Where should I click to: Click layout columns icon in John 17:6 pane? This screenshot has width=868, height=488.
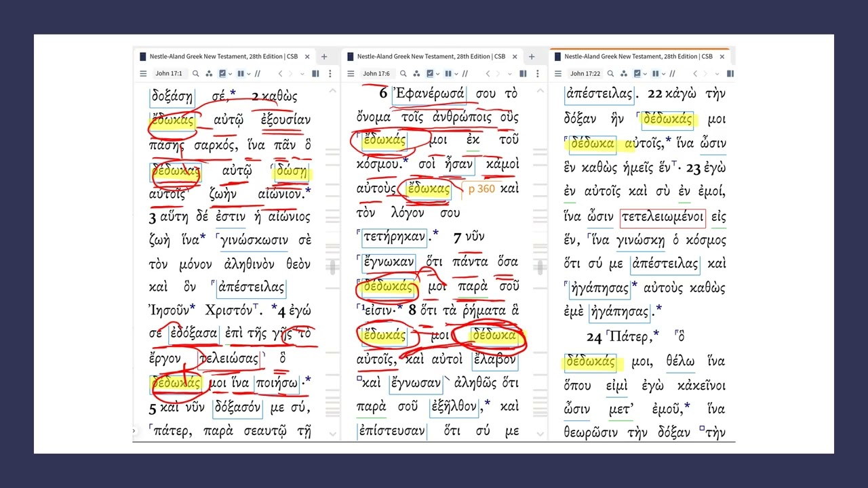point(523,73)
